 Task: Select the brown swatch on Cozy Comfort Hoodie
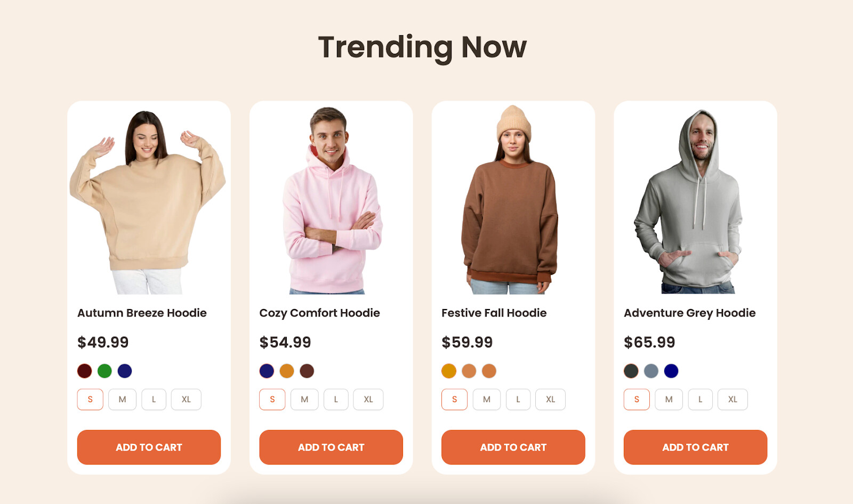tap(307, 371)
